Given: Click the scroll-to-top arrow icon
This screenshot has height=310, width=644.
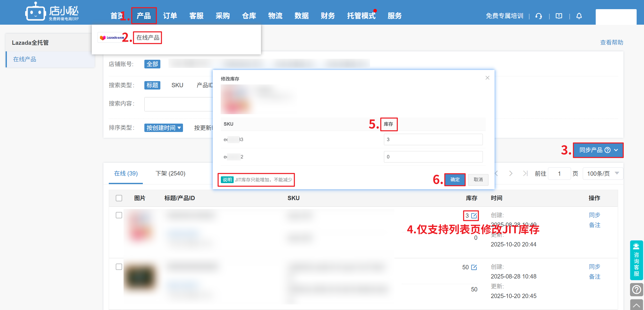Looking at the screenshot, I should click(636, 305).
